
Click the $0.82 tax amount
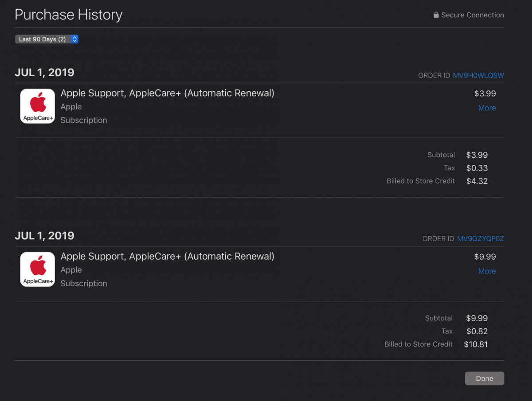tap(477, 331)
